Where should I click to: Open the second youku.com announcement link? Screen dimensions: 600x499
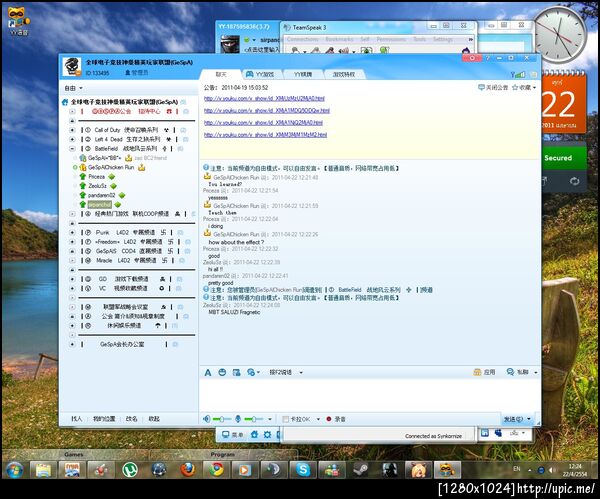click(267, 111)
